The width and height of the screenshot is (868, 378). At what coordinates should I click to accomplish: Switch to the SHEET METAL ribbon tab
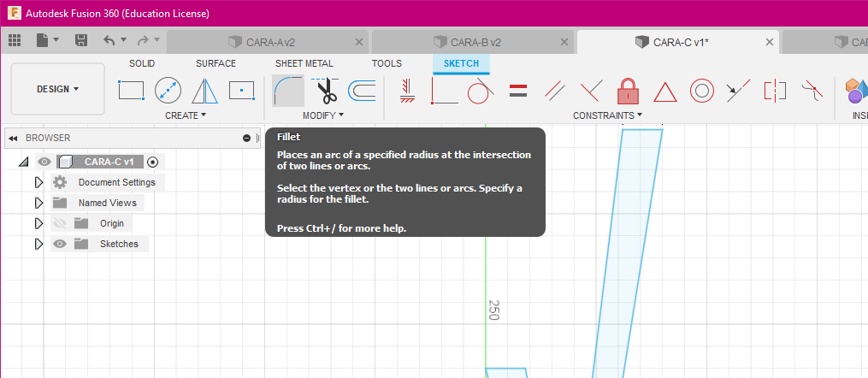point(304,63)
